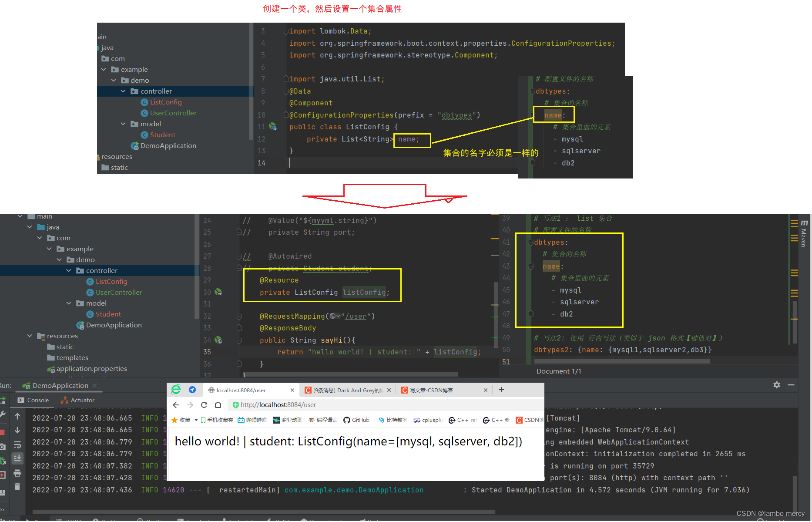Image resolution: width=812 pixels, height=522 pixels.
Task: Click the 手机收藏夹 bookmark
Action: coord(217,420)
